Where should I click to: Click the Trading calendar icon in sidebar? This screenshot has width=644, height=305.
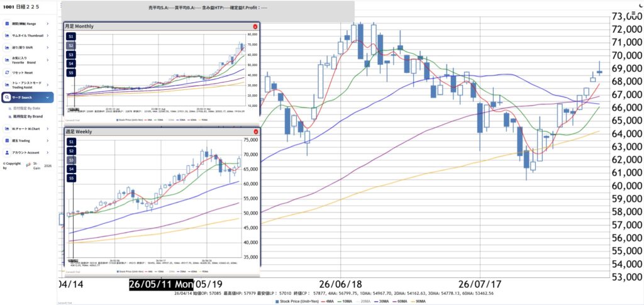point(7,140)
